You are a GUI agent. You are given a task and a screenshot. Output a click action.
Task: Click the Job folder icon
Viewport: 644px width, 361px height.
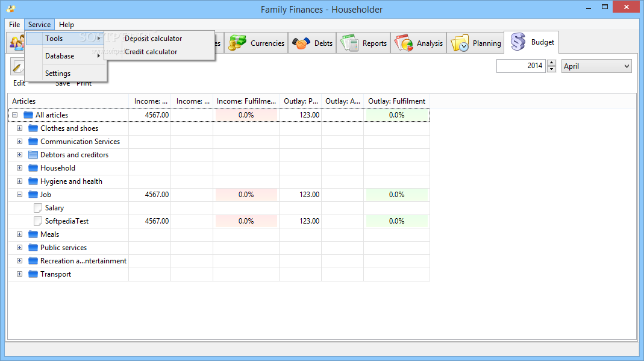[33, 194]
